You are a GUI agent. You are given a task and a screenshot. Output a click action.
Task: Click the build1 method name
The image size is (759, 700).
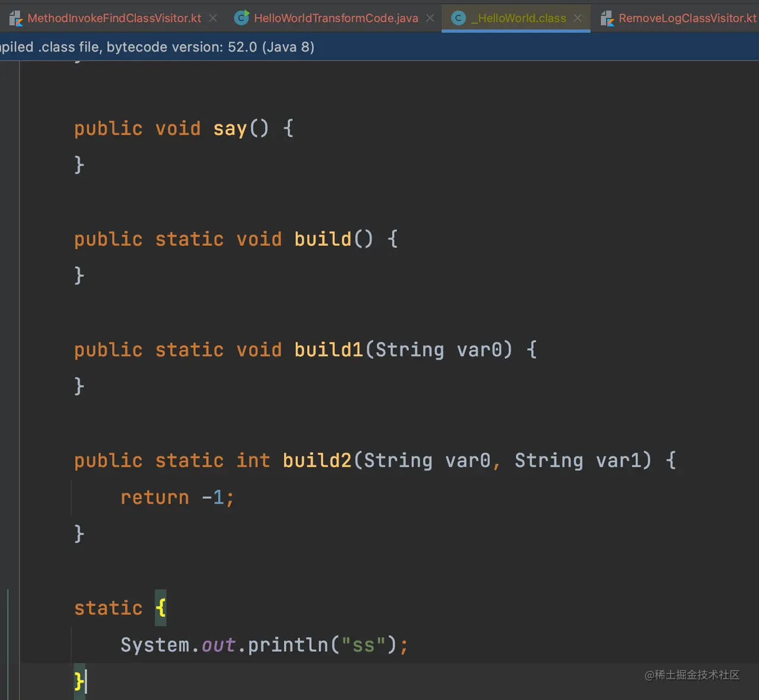point(329,350)
